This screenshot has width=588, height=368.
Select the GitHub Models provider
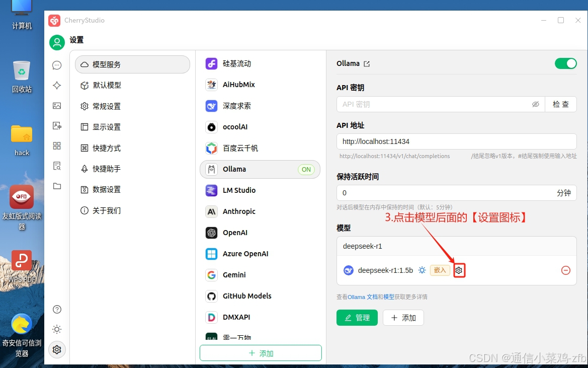click(x=260, y=296)
